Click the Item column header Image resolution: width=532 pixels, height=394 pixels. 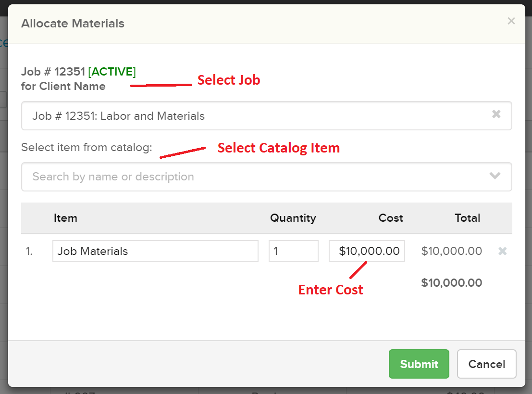tap(65, 218)
